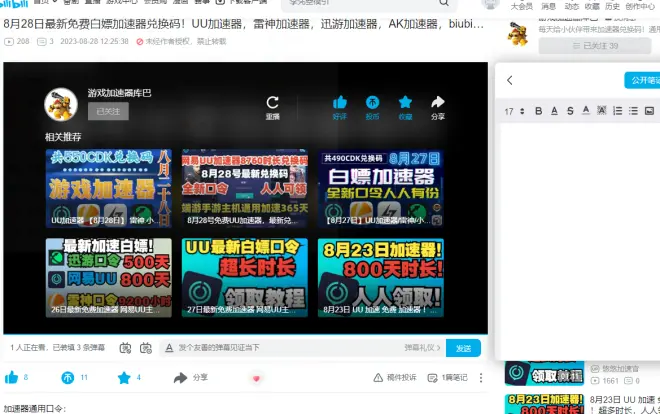Image resolution: width=660 pixels, height=414 pixels.
Task: Insert an ordered list in note editor
Action: pos(617,110)
